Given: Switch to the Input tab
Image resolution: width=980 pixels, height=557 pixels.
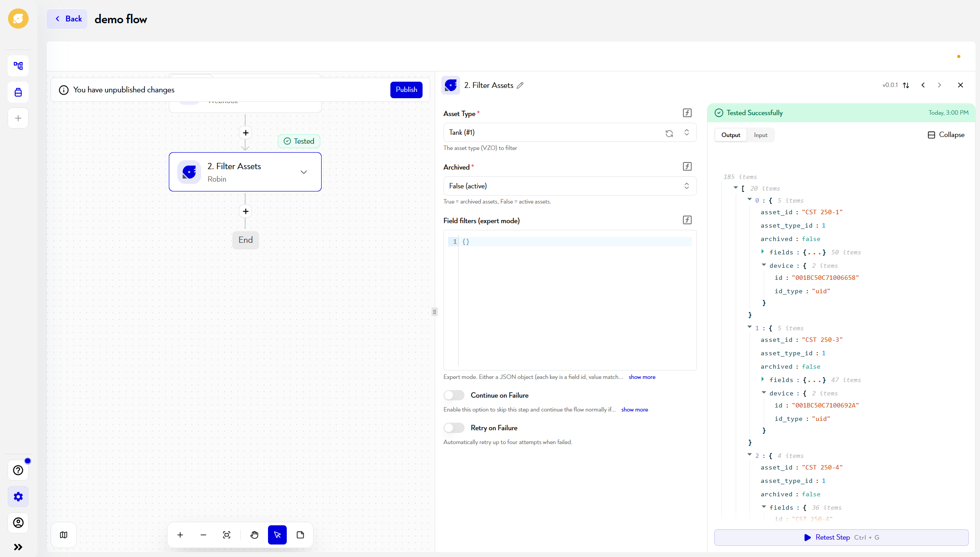Looking at the screenshot, I should coord(761,135).
